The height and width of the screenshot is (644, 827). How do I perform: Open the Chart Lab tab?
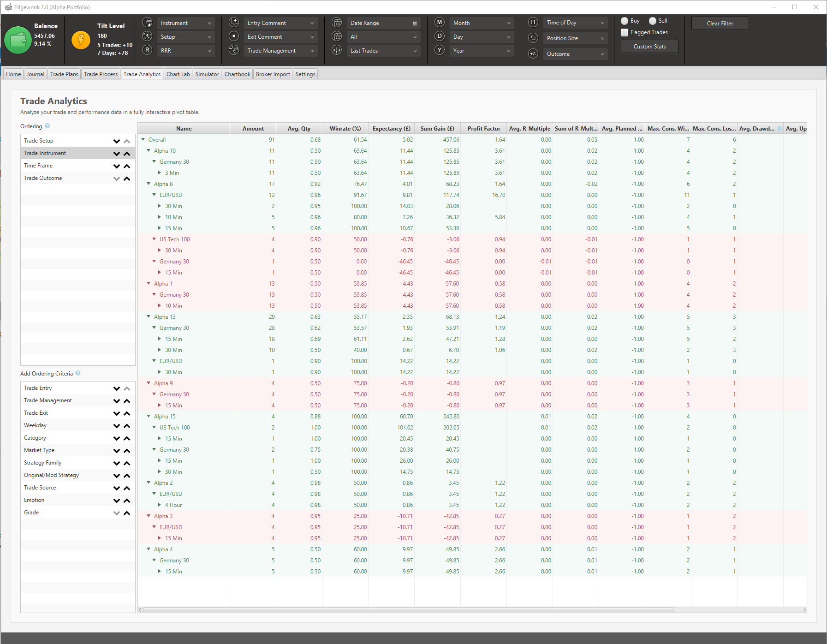[x=178, y=74]
